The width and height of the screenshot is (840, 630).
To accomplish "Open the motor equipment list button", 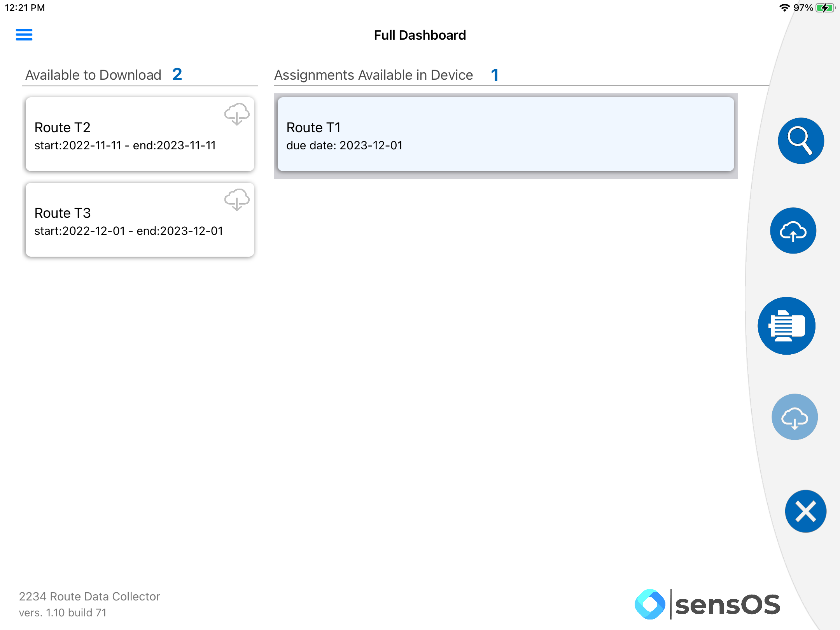I will pyautogui.click(x=786, y=326).
